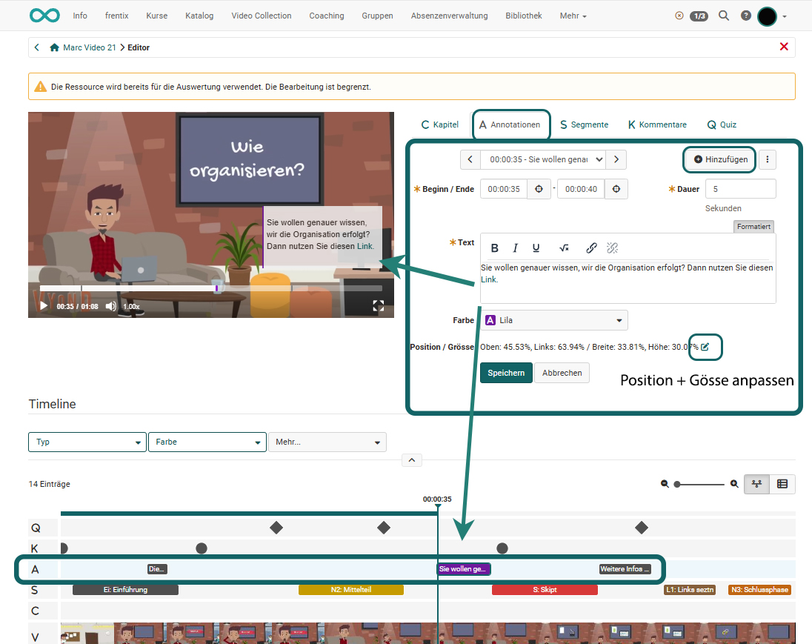Open the Farbe dropdown showing Lila
812x644 pixels.
pyautogui.click(x=554, y=319)
